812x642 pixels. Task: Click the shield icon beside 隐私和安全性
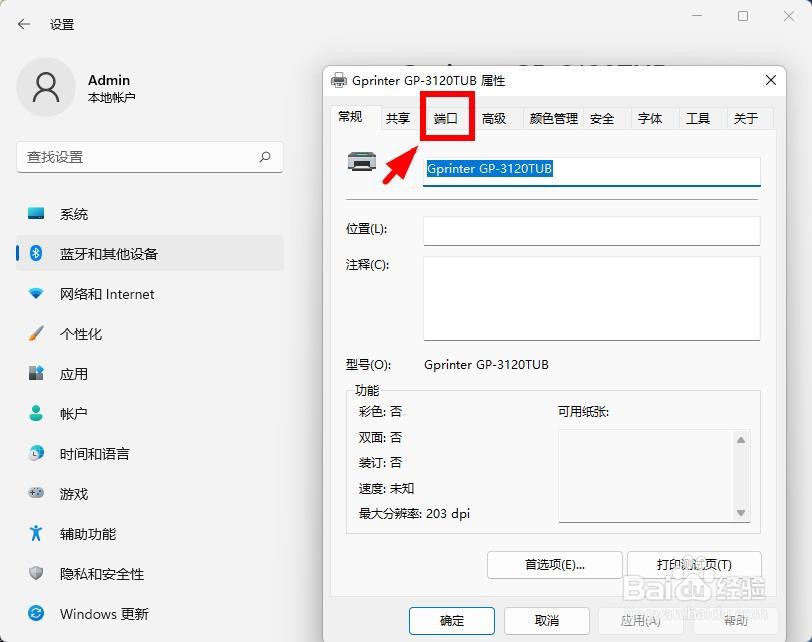click(x=36, y=573)
